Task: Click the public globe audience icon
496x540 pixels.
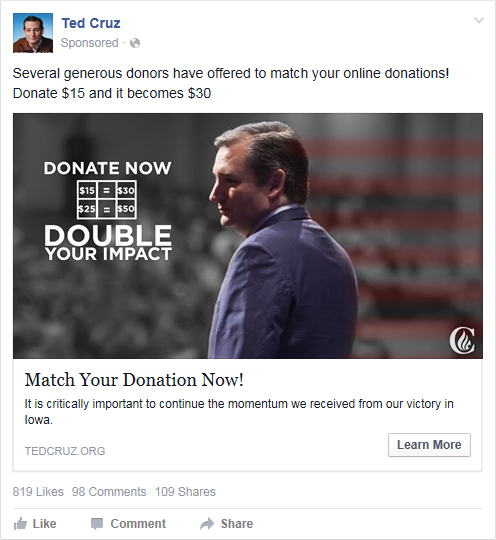Action: [x=135, y=43]
